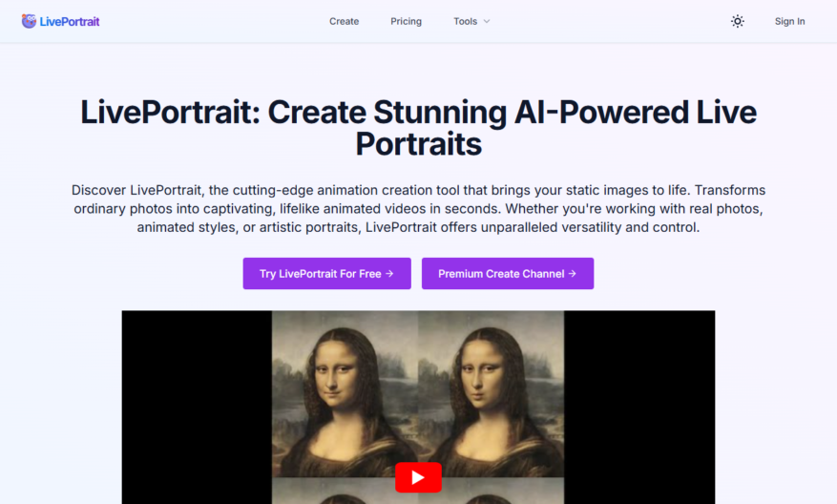
Task: Expand the Tools dropdown menu
Action: coord(471,21)
